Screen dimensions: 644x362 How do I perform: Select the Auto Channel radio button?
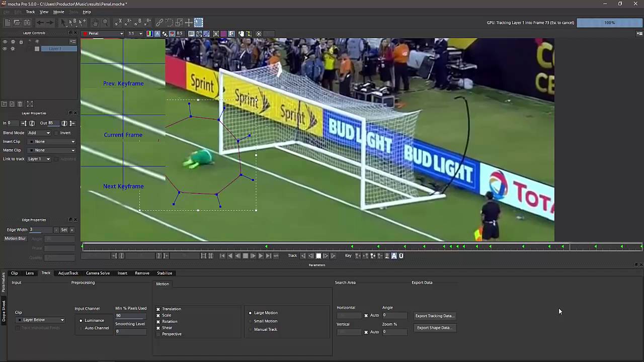coord(81,328)
